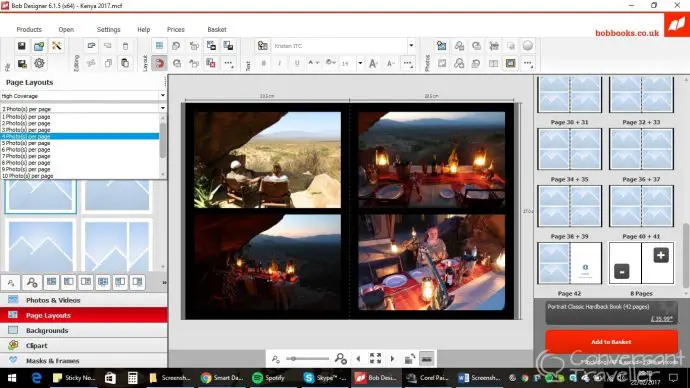This screenshot has width=690, height=388.
Task: Click the decrease font size icon
Action: click(390, 63)
